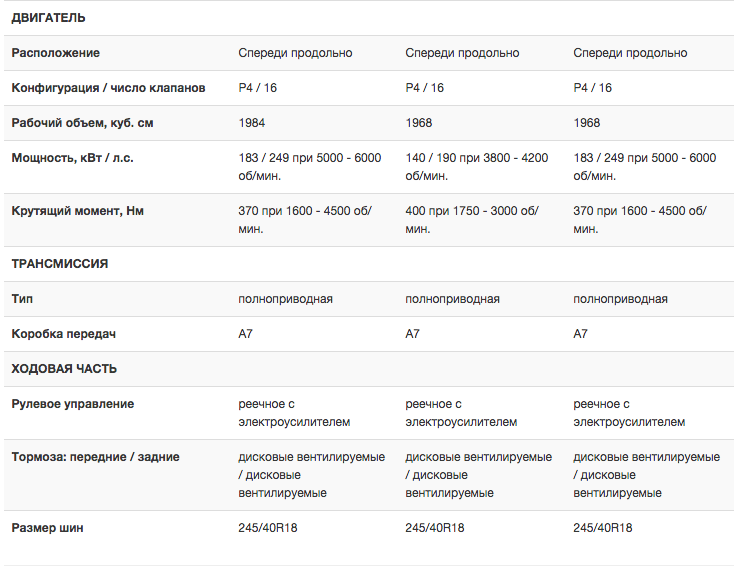
Task: Select Конфигурация / число клапанов label
Action: 108,88
